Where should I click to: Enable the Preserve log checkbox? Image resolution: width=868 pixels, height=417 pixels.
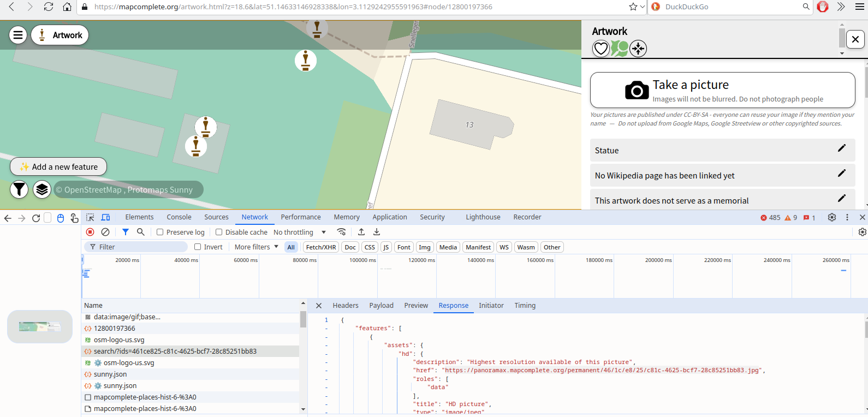(160, 232)
